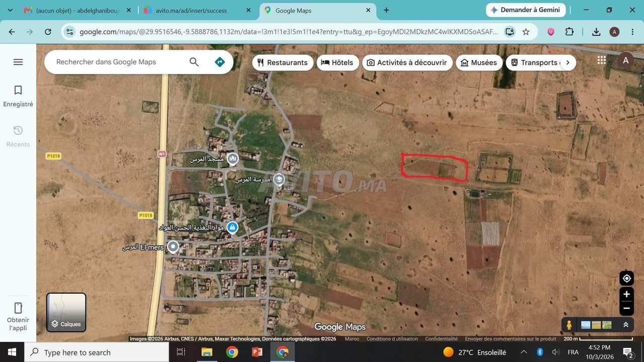Click Obtenir l'appli phone icon
Image resolution: width=644 pixels, height=362 pixels.
(18, 308)
